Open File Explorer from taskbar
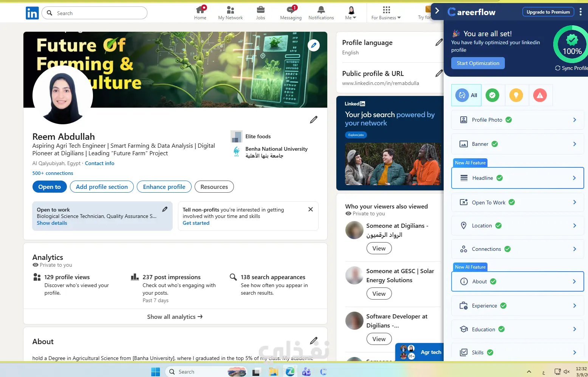The width and height of the screenshot is (588, 377). click(273, 372)
